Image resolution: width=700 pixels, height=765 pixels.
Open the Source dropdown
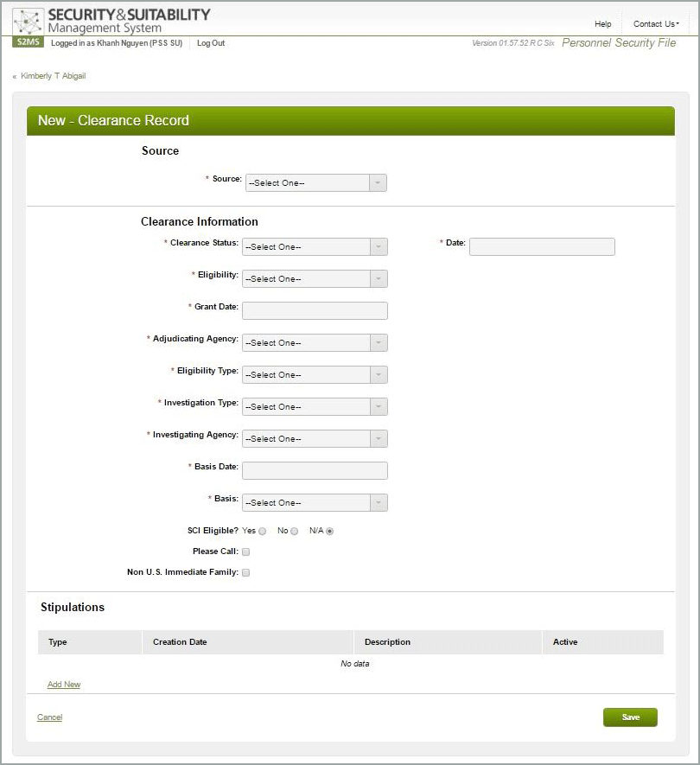coord(315,183)
